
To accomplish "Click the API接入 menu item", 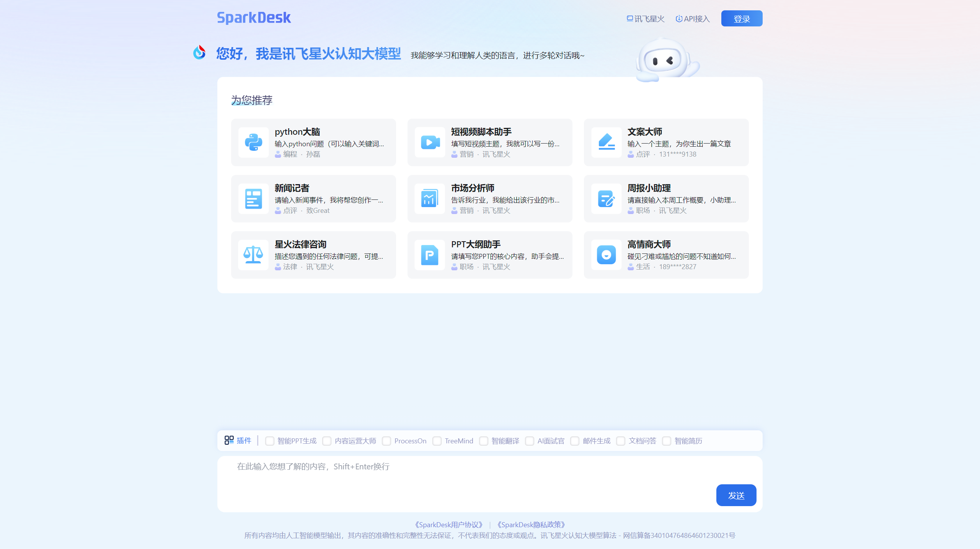I will pyautogui.click(x=692, y=18).
